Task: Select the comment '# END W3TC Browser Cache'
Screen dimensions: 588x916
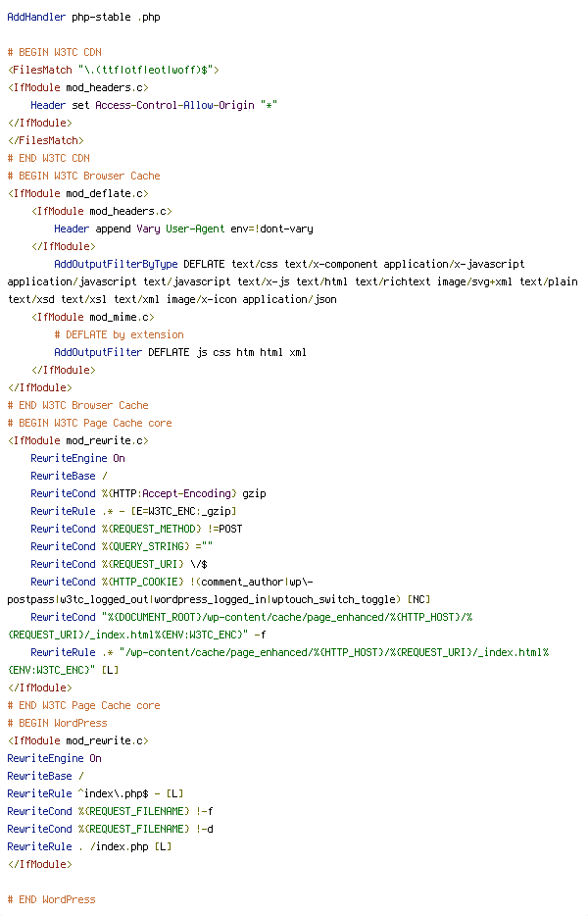Action: (77, 405)
